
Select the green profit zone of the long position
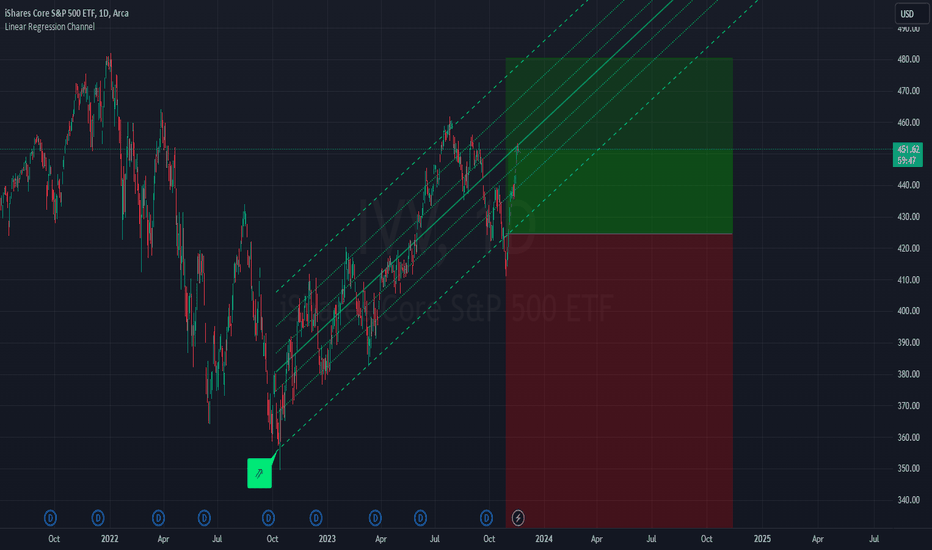[x=619, y=146]
